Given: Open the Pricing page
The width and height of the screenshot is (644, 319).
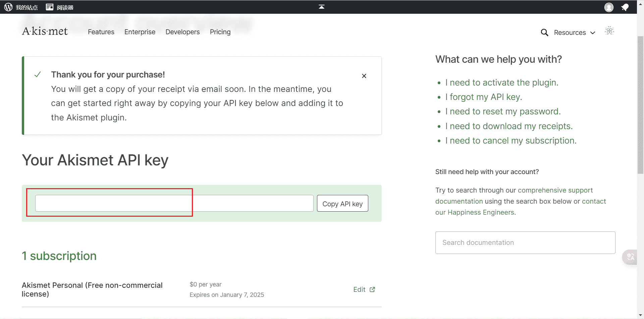Looking at the screenshot, I should (220, 32).
